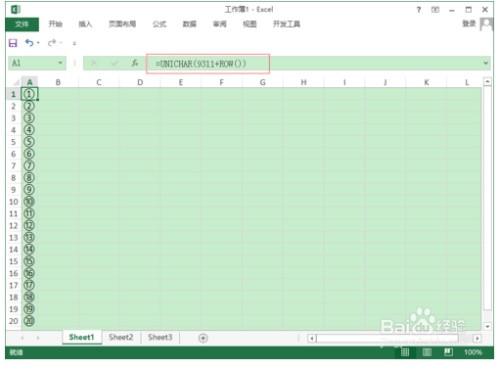Select column D header

pyautogui.click(x=140, y=82)
